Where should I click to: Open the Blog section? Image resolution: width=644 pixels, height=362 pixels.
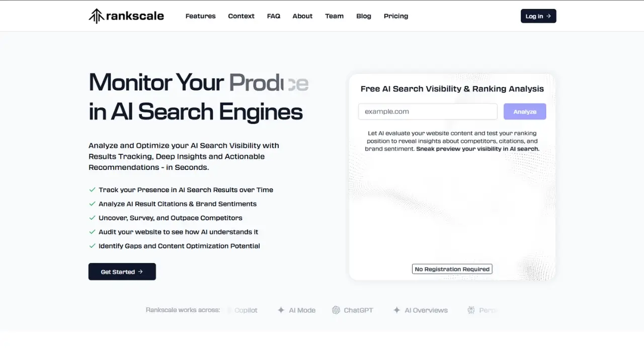[x=364, y=16]
